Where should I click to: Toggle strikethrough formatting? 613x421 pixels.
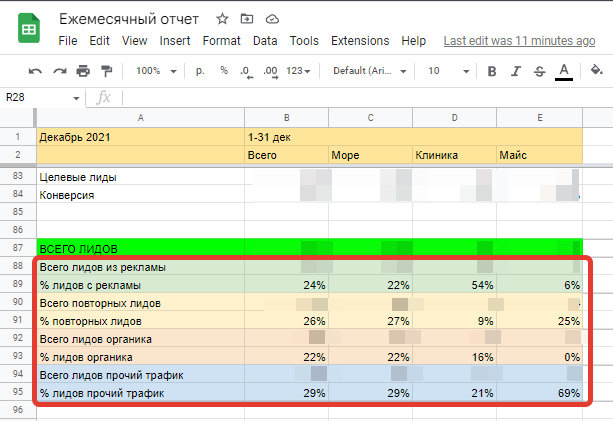pos(540,71)
